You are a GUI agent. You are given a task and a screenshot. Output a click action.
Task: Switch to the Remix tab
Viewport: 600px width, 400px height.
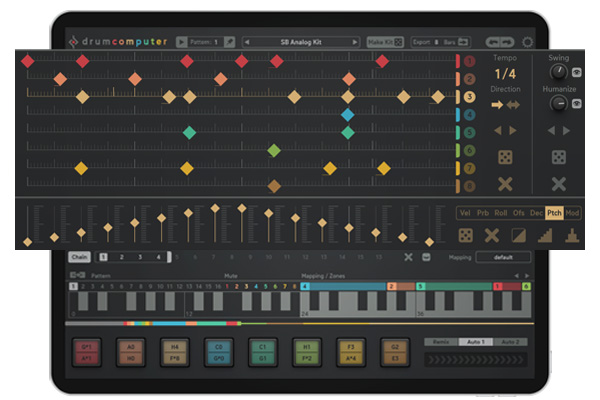click(x=441, y=341)
